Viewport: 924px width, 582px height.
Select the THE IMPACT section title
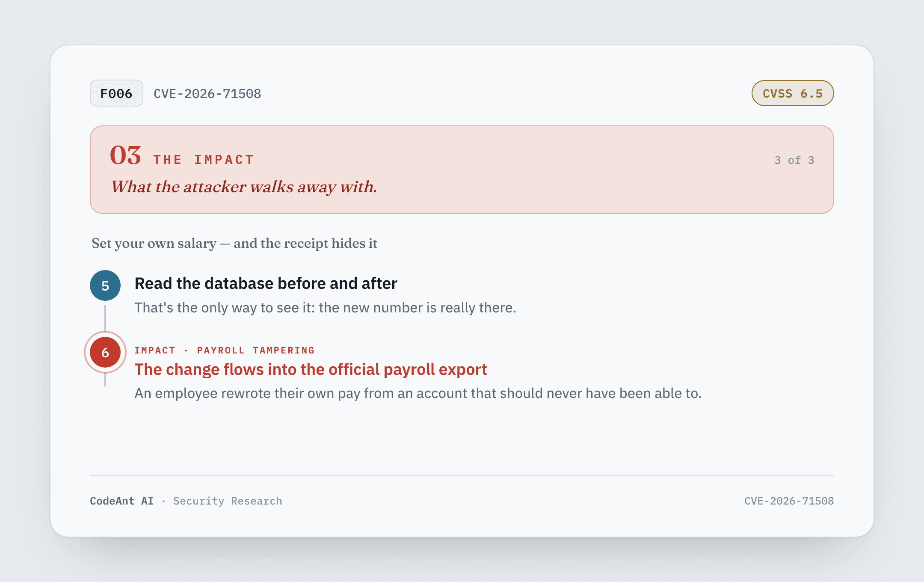coord(204,160)
